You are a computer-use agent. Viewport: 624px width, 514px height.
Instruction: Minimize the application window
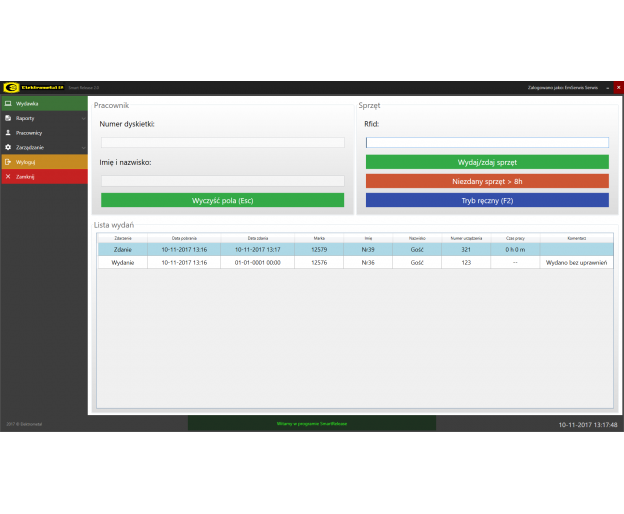click(609, 88)
